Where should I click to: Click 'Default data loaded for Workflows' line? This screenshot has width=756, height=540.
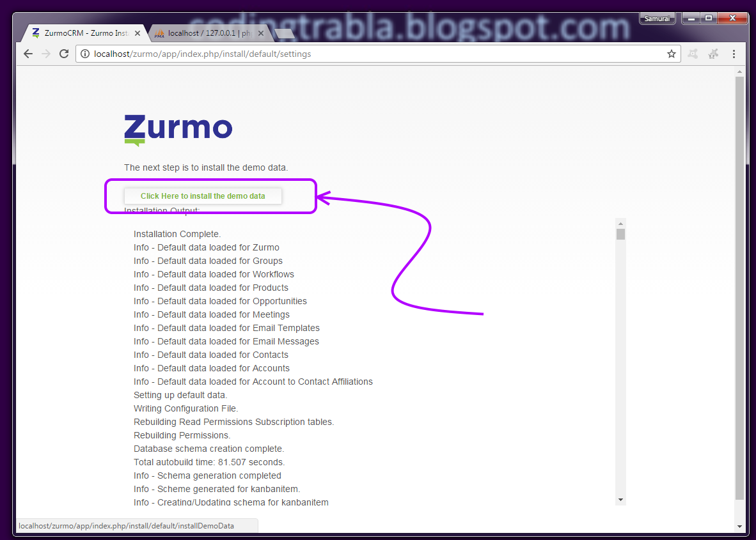(214, 275)
